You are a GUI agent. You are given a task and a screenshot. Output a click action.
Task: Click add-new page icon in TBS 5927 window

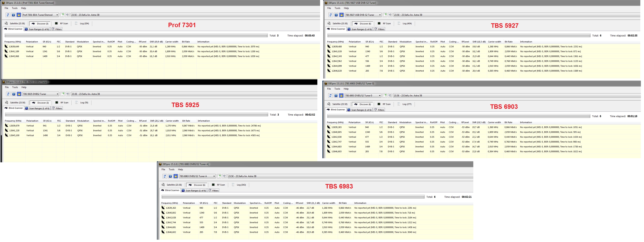click(385, 15)
